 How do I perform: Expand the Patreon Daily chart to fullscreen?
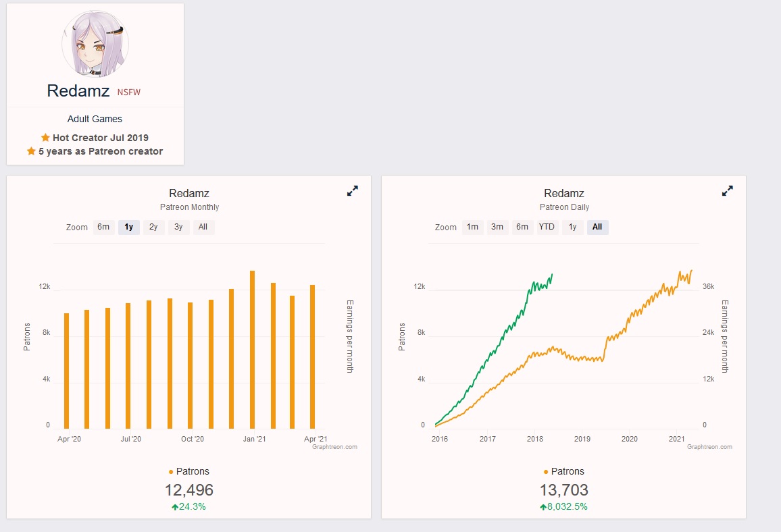pos(727,191)
